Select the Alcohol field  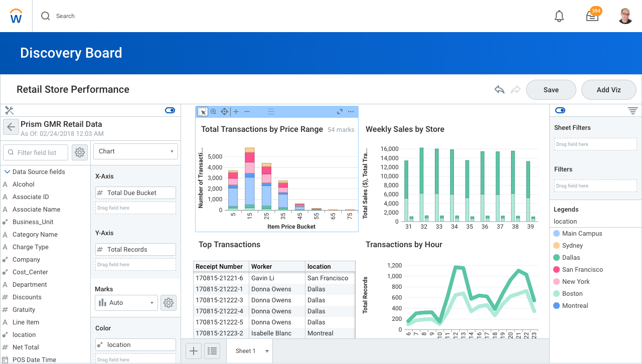pyautogui.click(x=24, y=185)
